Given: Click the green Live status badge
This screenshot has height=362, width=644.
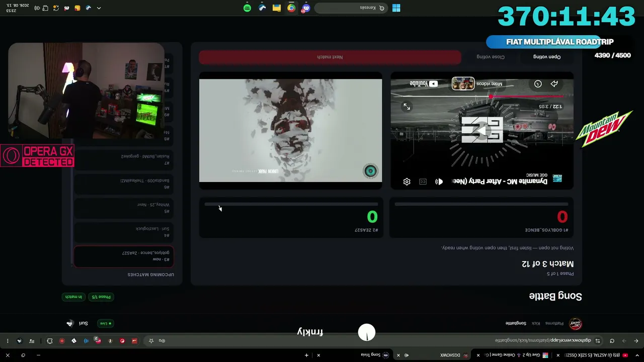Looking at the screenshot, I should [x=106, y=323].
